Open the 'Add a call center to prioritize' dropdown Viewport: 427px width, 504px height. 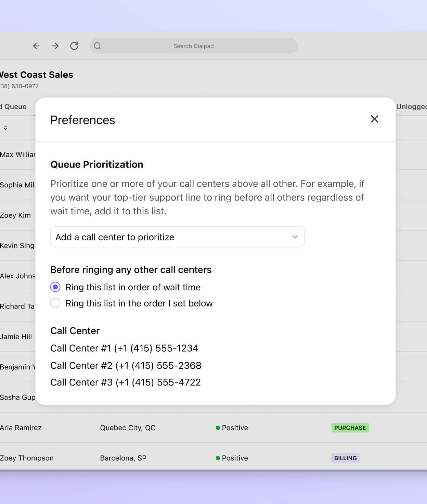[177, 237]
